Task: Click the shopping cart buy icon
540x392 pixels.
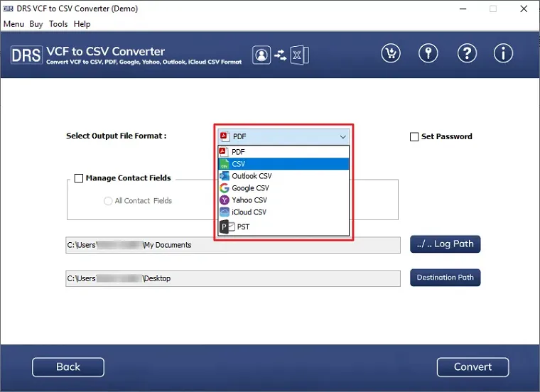Action: [x=391, y=53]
